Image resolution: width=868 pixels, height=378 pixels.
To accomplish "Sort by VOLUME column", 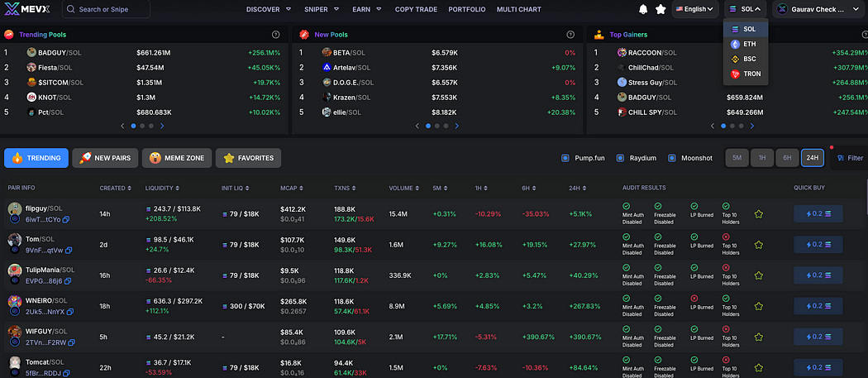I will (x=404, y=188).
